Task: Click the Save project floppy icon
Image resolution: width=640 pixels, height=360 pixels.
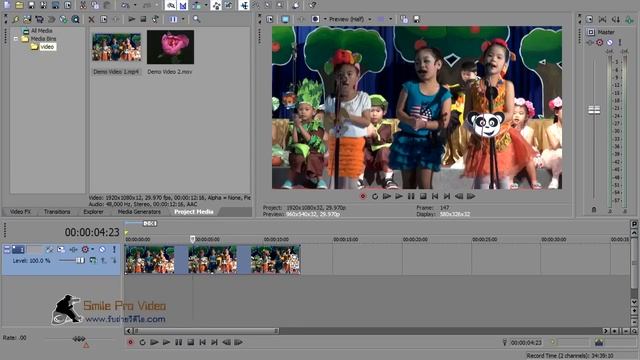Action: [31, 5]
